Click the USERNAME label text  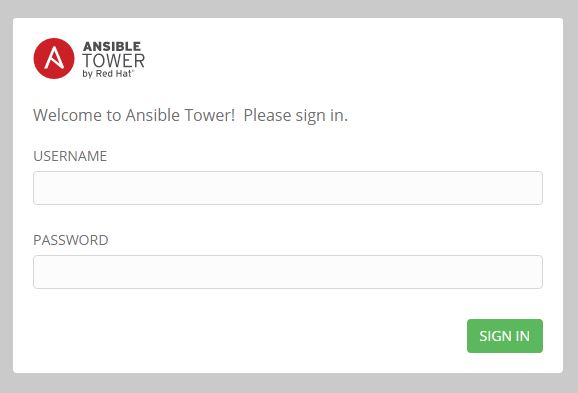[70, 156]
